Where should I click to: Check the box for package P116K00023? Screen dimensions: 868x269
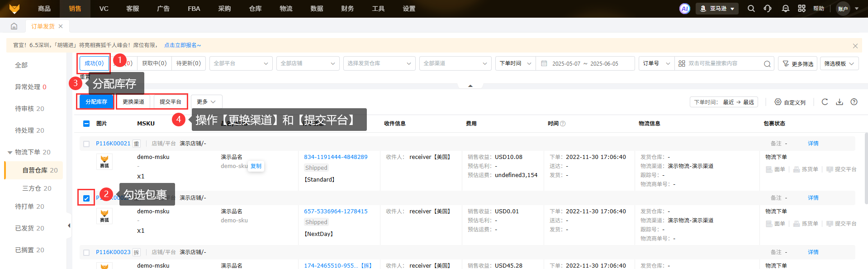coord(86,253)
